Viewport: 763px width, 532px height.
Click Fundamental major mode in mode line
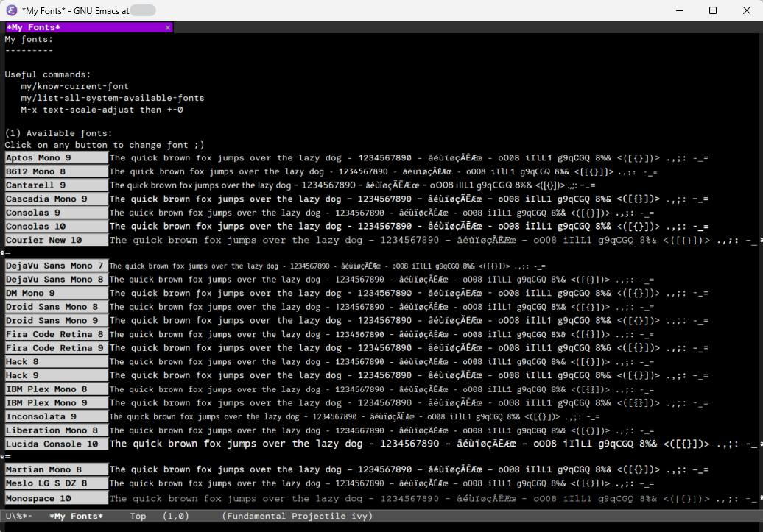coord(255,517)
